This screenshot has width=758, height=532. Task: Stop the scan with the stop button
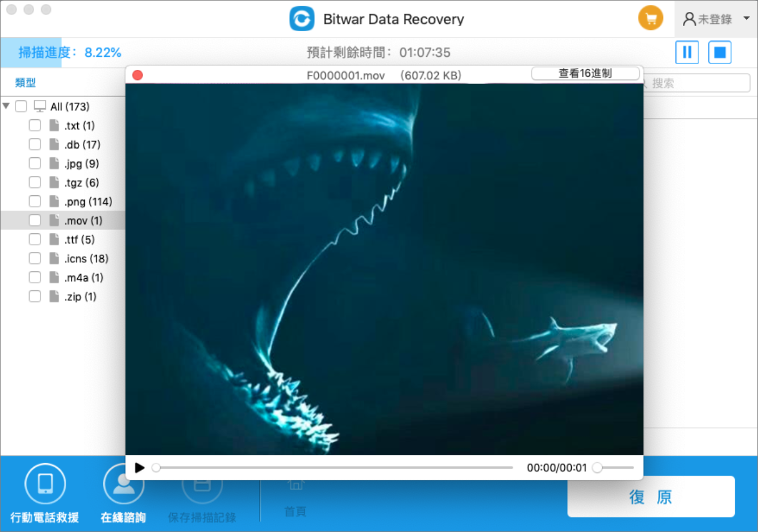[x=719, y=52]
